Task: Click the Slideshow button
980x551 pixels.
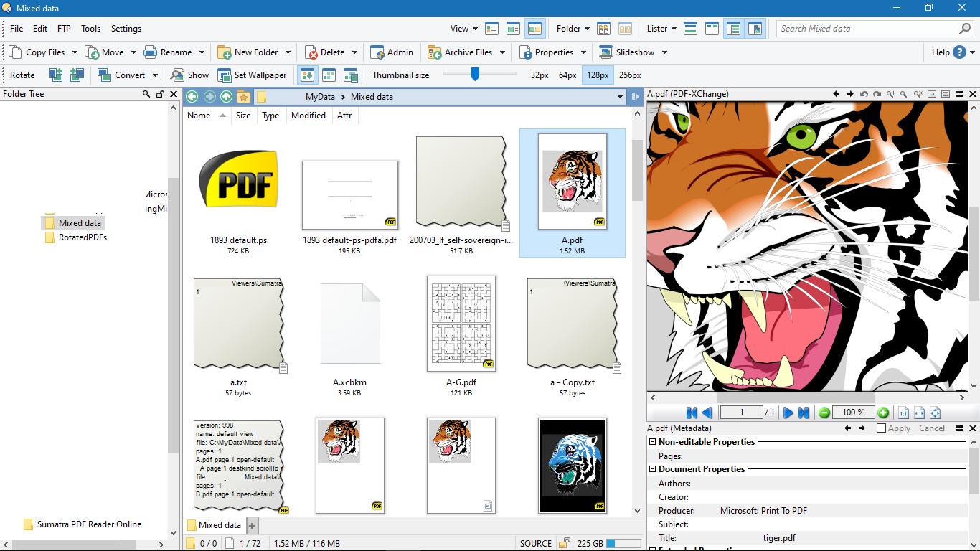Action: pos(627,52)
